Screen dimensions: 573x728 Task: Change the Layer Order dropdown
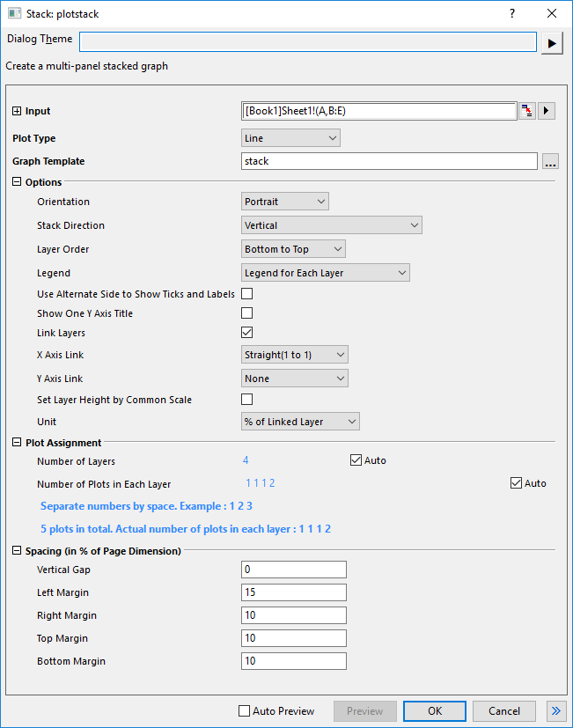pyautogui.click(x=293, y=249)
